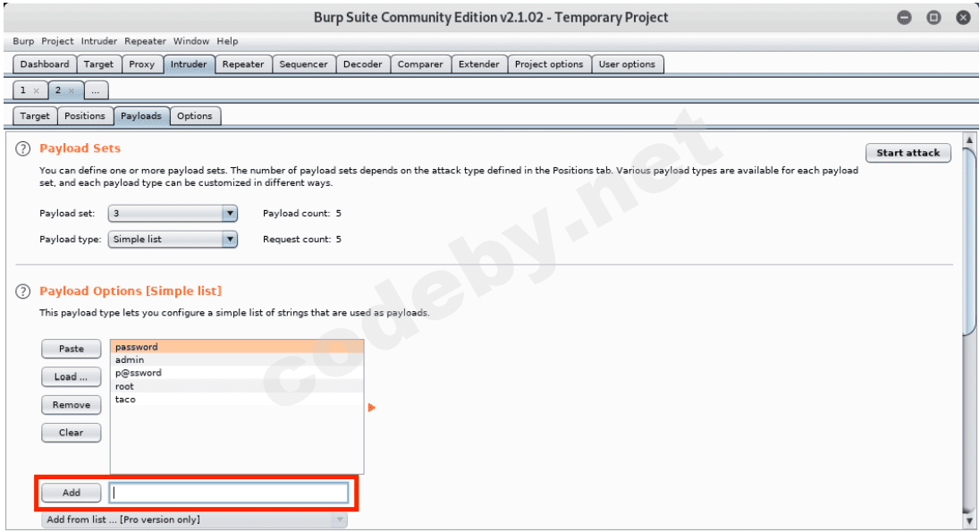This screenshot has height=532, width=980.
Task: Close Intruder attack tab 2
Action: 72,90
